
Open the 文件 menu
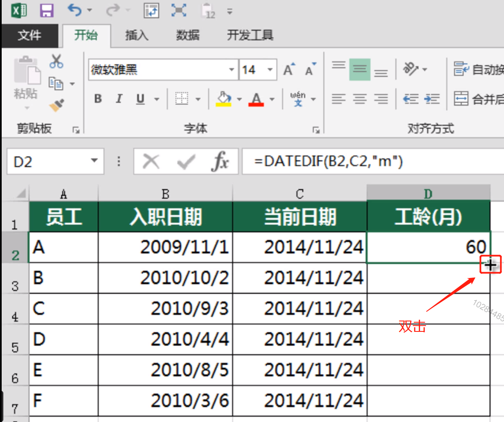[30, 35]
